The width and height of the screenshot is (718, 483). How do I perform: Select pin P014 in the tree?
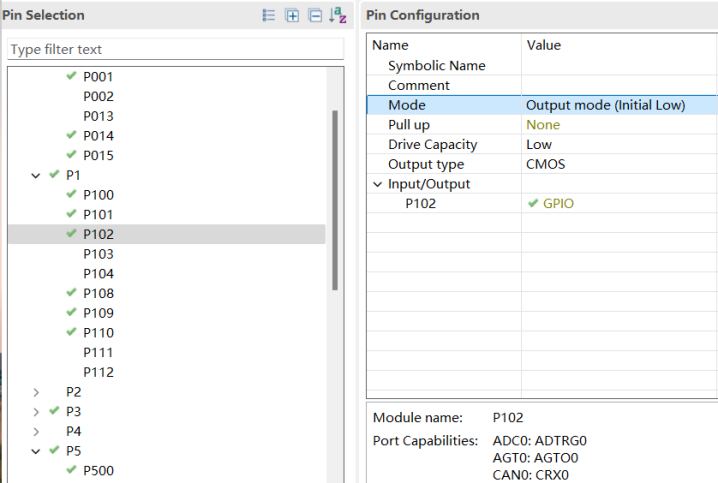(x=98, y=136)
